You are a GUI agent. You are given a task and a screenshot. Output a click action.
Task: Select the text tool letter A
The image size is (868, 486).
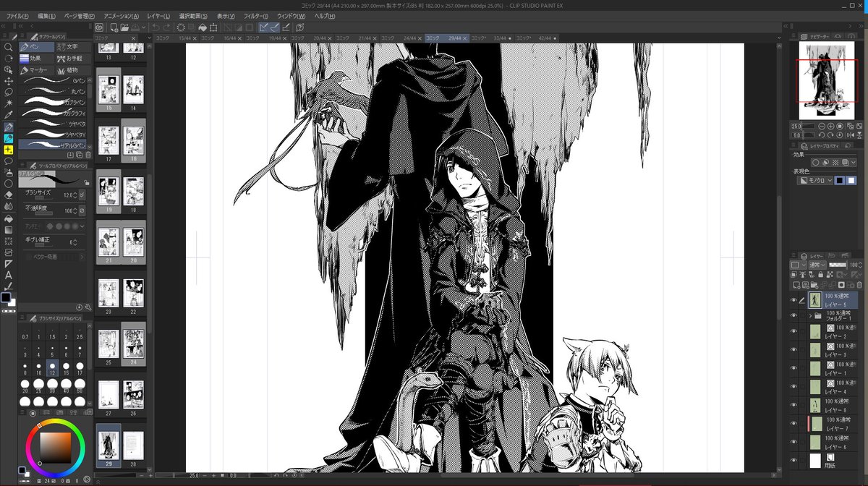[9, 275]
